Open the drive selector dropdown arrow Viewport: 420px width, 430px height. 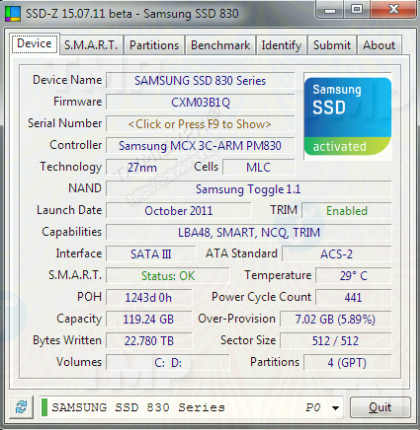pos(335,408)
